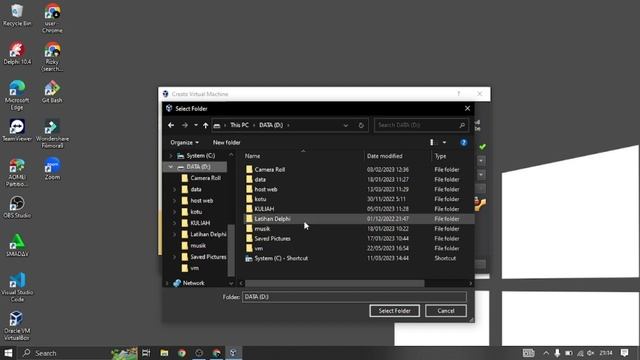The height and width of the screenshot is (360, 640).
Task: Go forward using the dialog's forward arrow
Action: [185, 125]
